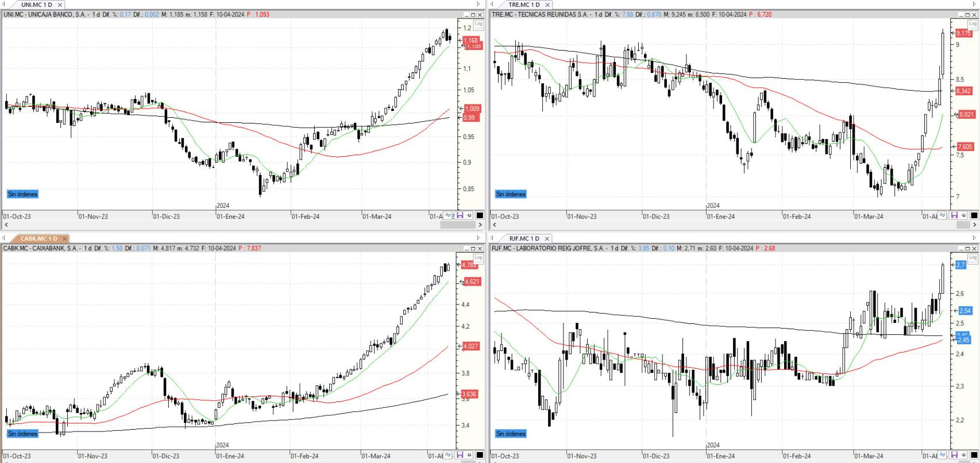This screenshot has height=463, width=980.
Task: Click the pin icon in UNI.MC chart
Action: 469,215
